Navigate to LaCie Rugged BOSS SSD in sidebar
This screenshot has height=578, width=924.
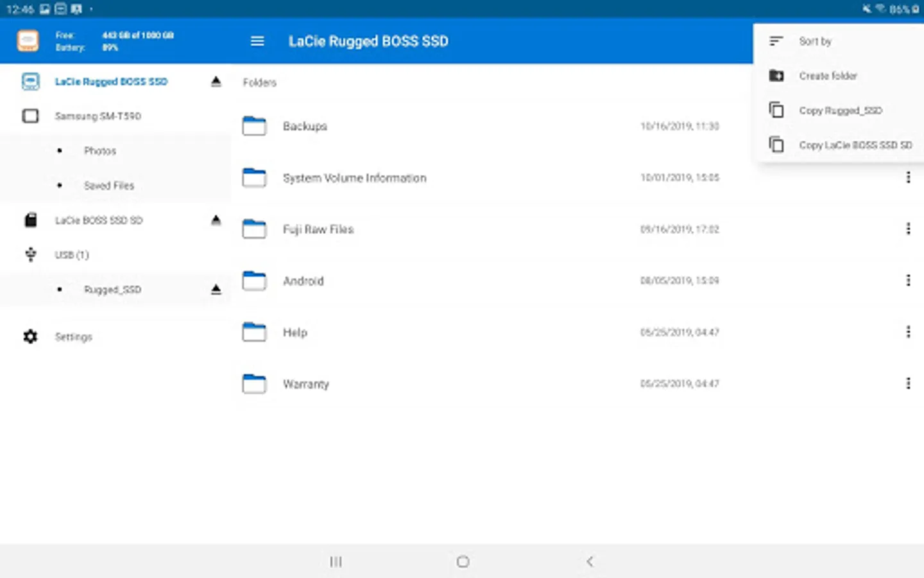111,82
